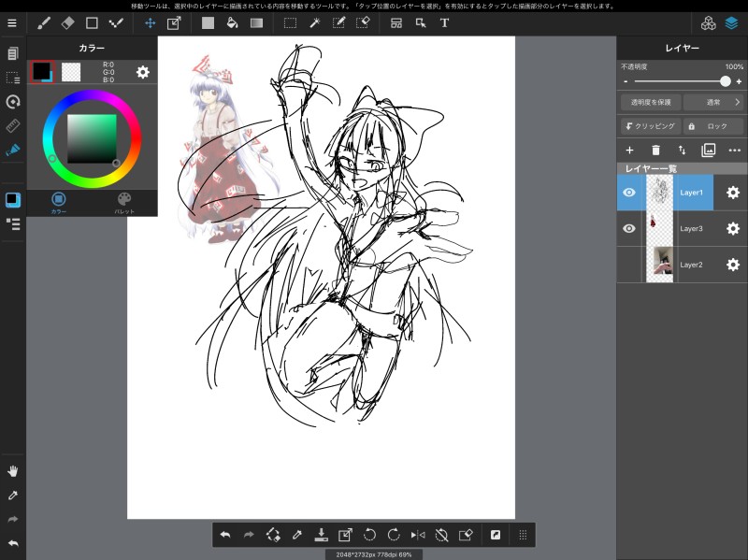Viewport: 748px width, 560px height.
Task: Select the dot-line shape tool
Action: point(116,22)
